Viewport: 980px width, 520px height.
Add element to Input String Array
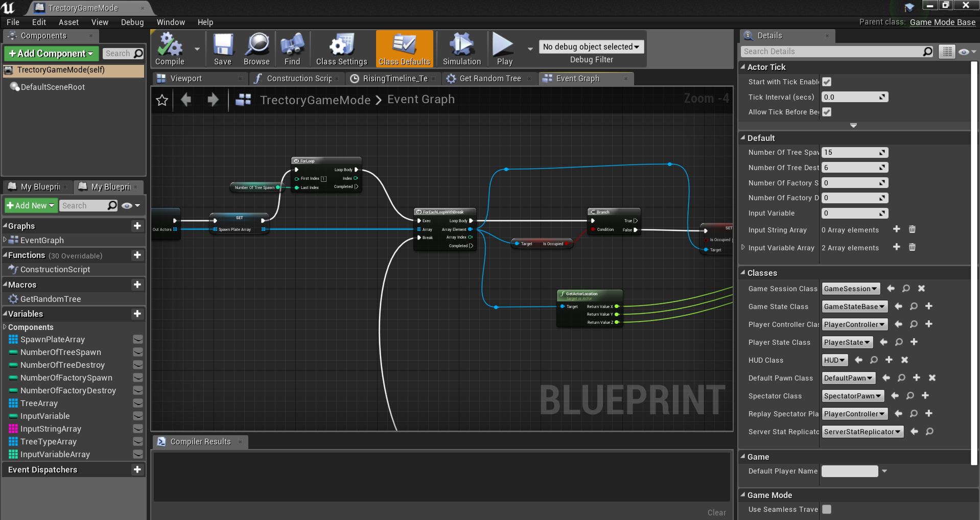(896, 229)
